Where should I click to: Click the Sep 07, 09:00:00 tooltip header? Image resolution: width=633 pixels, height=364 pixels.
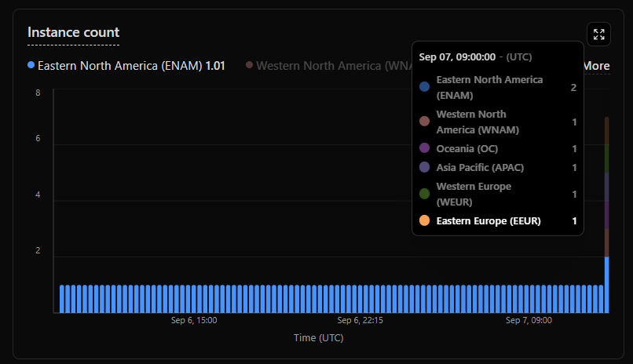click(x=475, y=56)
